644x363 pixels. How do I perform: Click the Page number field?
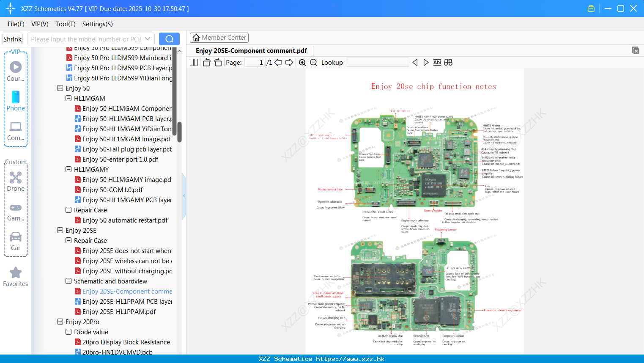point(255,62)
